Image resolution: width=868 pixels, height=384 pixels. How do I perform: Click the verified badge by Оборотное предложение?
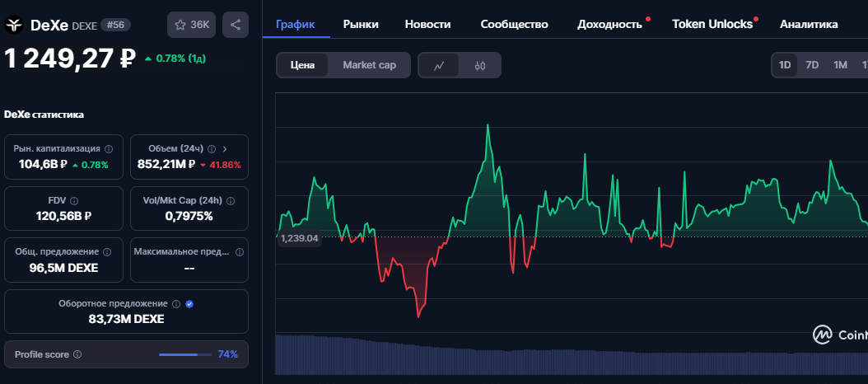(189, 303)
